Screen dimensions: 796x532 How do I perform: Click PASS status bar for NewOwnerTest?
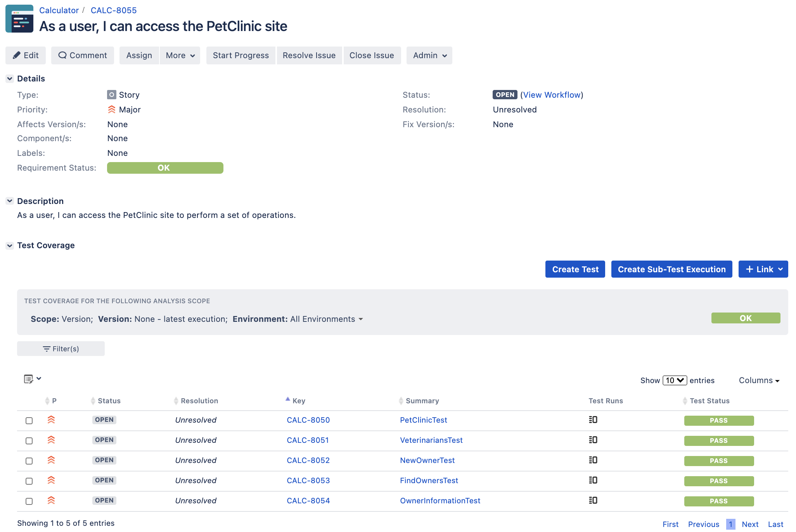click(x=719, y=461)
